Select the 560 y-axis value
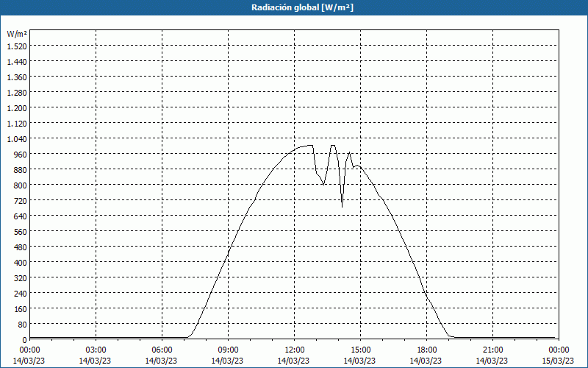 pyautogui.click(x=21, y=232)
